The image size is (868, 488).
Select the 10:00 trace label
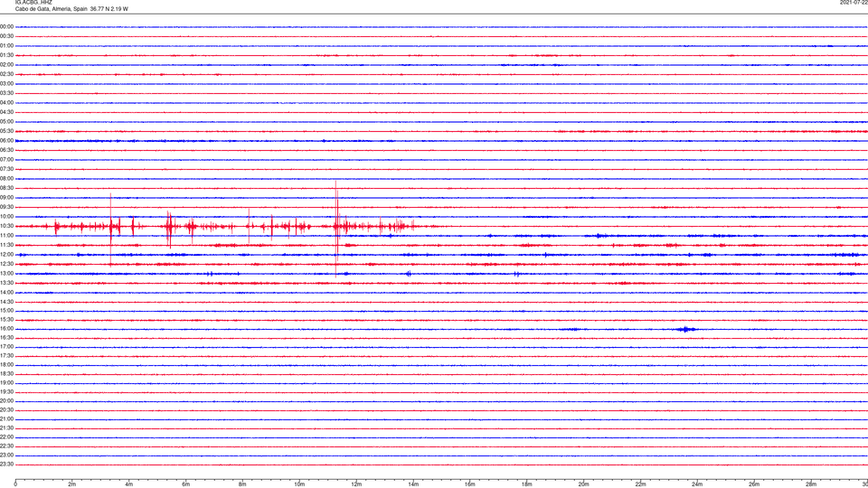(6, 217)
